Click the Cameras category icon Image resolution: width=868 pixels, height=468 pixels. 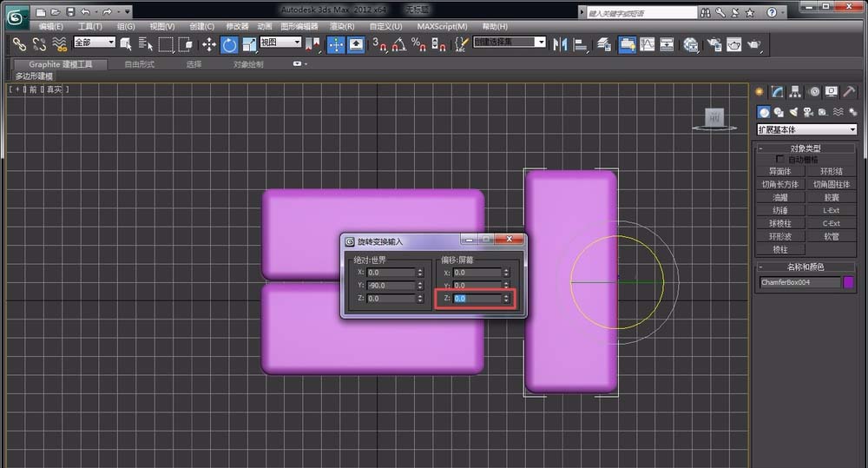pos(808,112)
